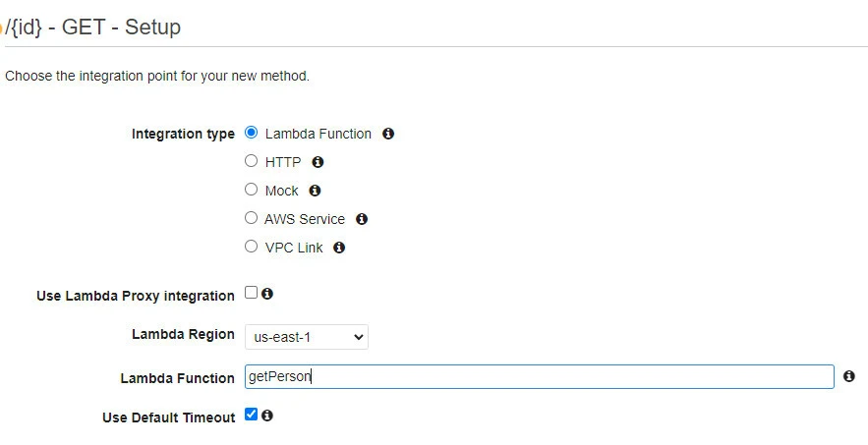868x445 pixels.
Task: Click info icon beside VPC Link option
Action: (x=339, y=248)
